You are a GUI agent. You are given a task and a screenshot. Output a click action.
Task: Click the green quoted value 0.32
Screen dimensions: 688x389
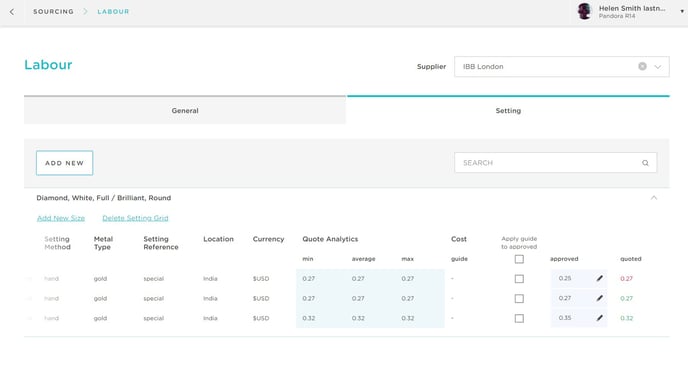[626, 318]
